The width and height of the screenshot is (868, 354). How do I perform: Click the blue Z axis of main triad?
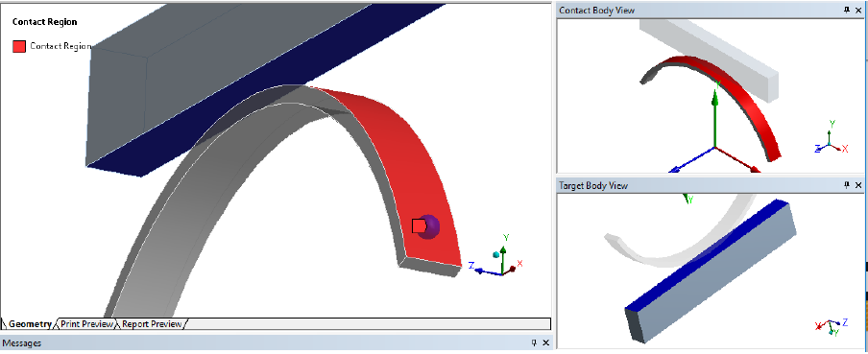click(484, 271)
